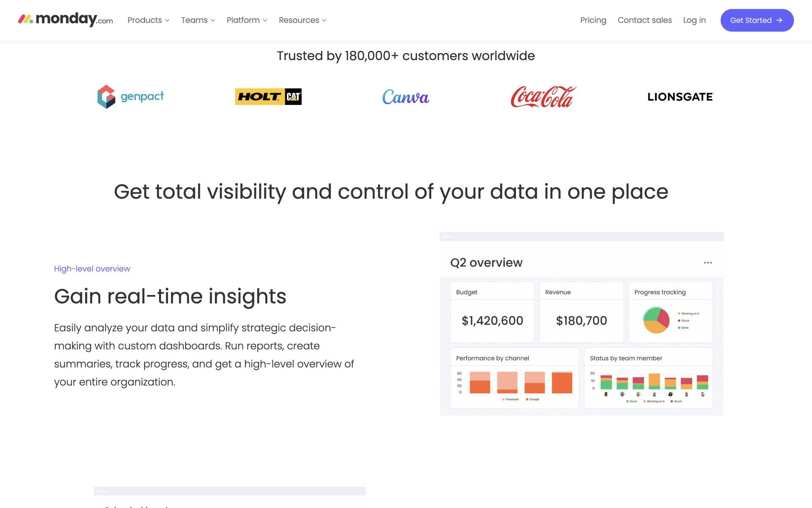The image size is (812, 508).
Task: Open Q2 overview three-dot menu
Action: (x=708, y=263)
